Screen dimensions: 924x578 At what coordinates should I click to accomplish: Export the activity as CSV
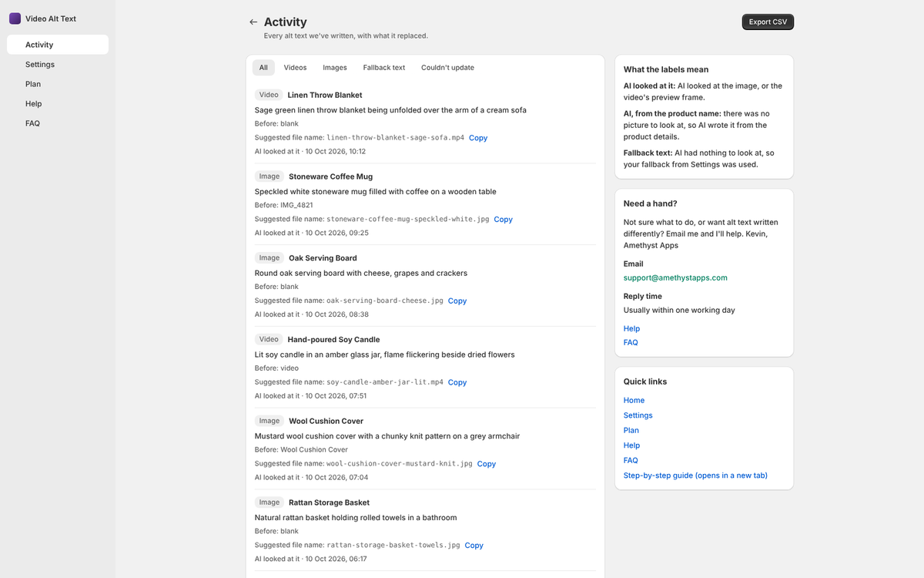point(768,22)
